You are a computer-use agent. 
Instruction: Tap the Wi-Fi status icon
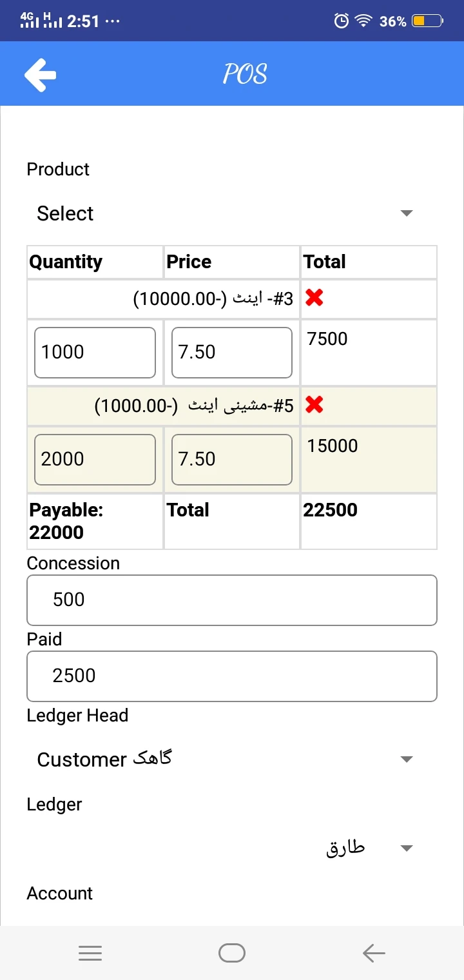pos(364,21)
